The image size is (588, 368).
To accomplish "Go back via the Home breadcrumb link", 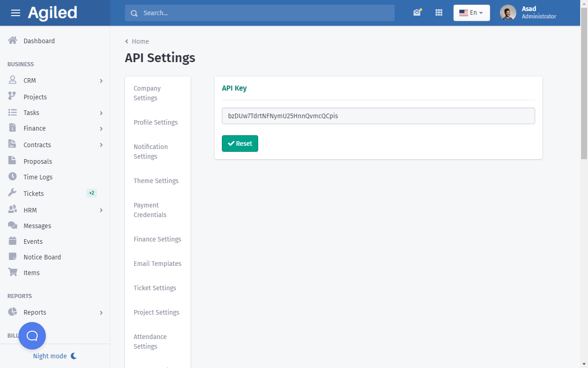I will click(x=140, y=41).
